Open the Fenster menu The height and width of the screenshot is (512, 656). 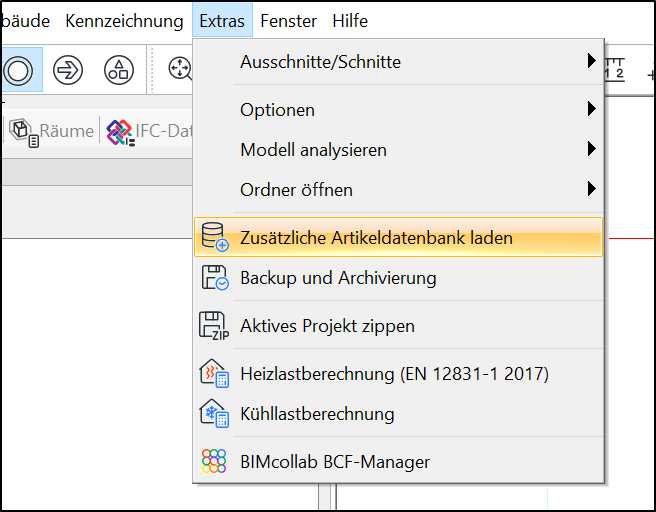288,20
